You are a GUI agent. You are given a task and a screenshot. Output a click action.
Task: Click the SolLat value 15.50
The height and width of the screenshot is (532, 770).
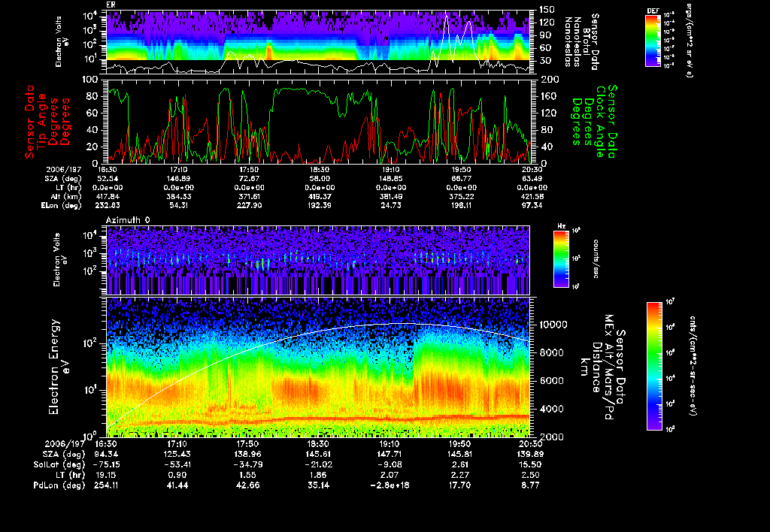click(530, 464)
